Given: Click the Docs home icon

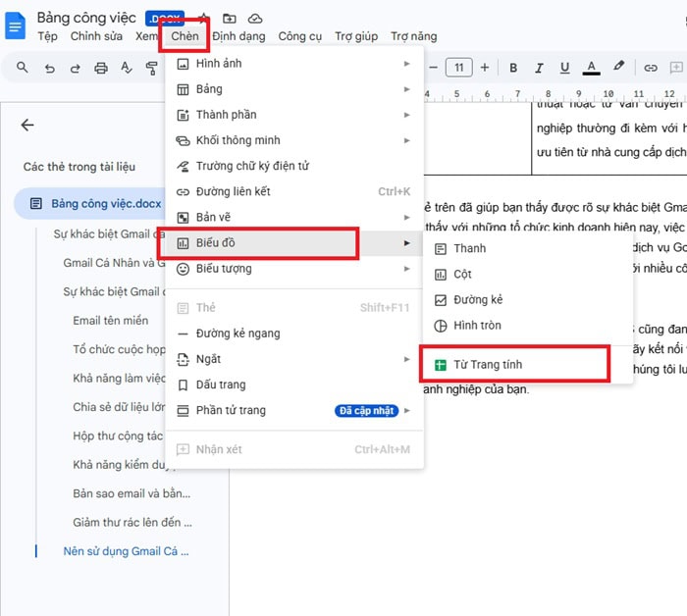Looking at the screenshot, I should point(16,26).
